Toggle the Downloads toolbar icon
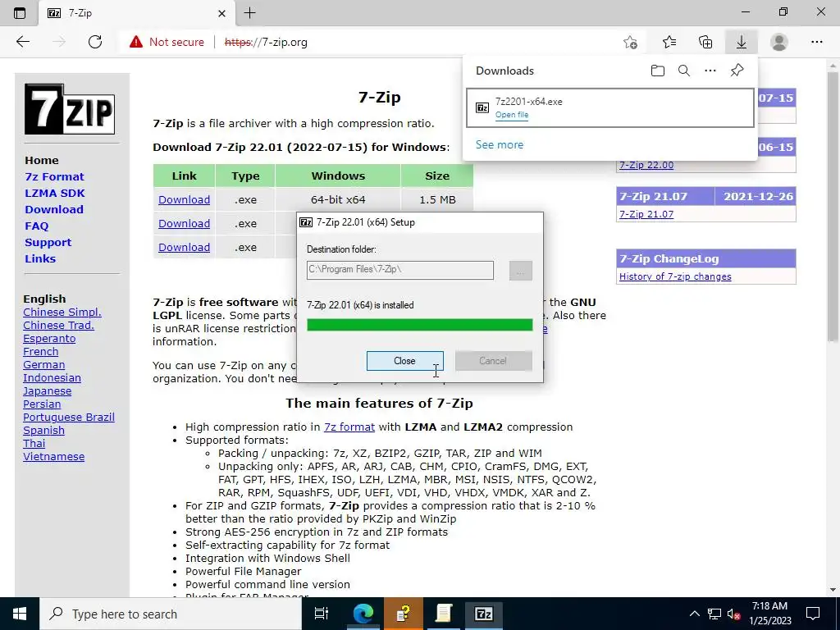 (742, 42)
